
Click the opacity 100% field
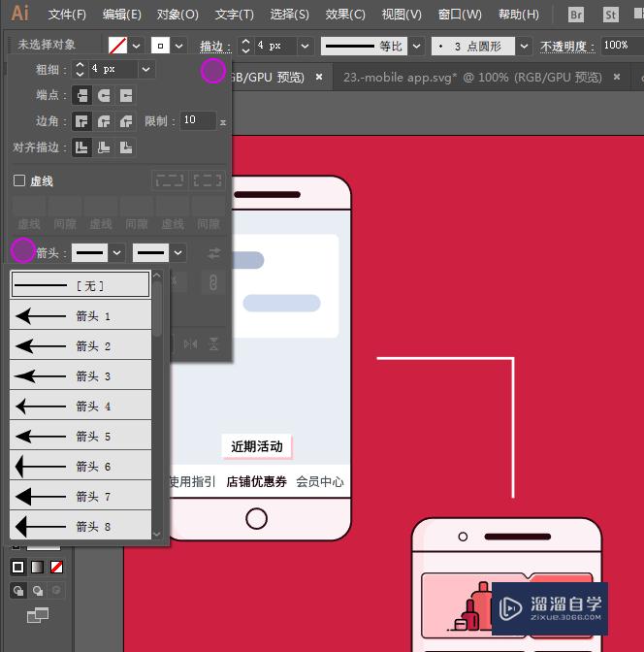622,46
